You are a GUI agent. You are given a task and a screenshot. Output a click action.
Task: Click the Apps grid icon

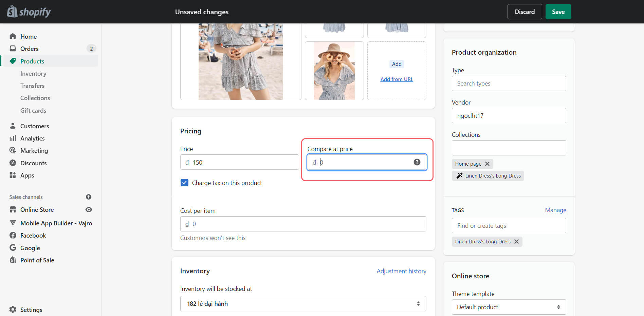click(x=13, y=175)
